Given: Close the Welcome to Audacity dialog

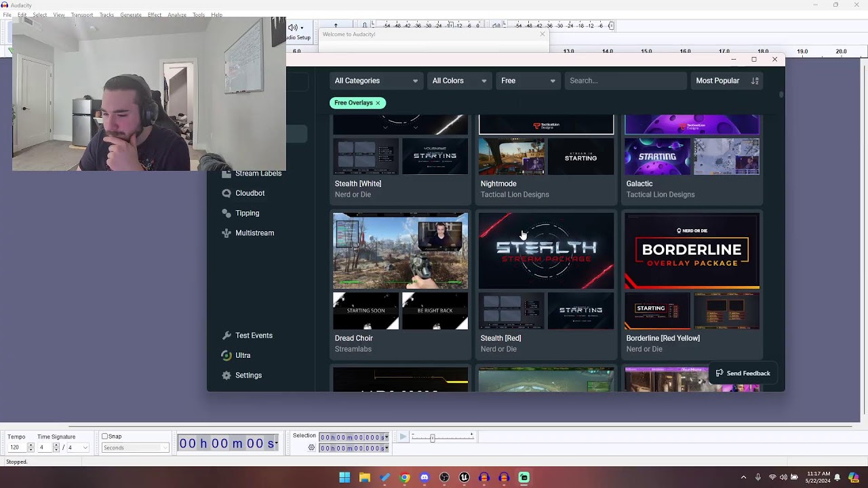Looking at the screenshot, I should click(542, 34).
